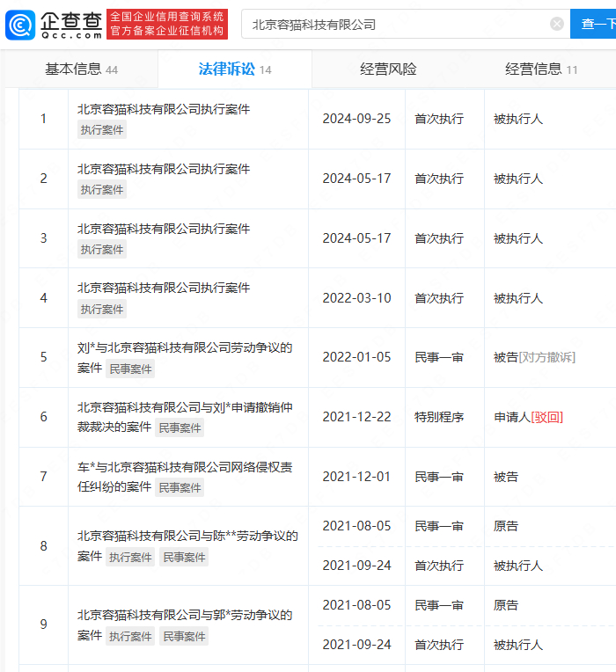This screenshot has height=672, width=616.
Task: Click 特别程序 in row 6
Action: tap(439, 417)
